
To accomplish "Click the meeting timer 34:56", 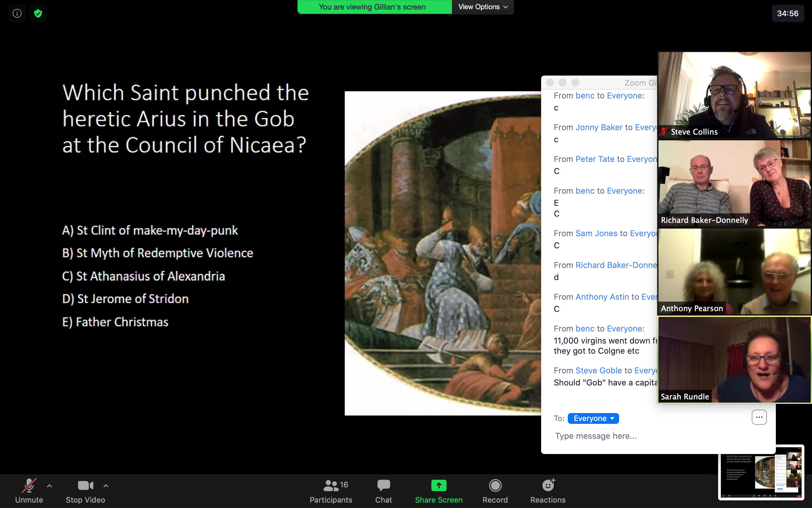I will pos(788,13).
